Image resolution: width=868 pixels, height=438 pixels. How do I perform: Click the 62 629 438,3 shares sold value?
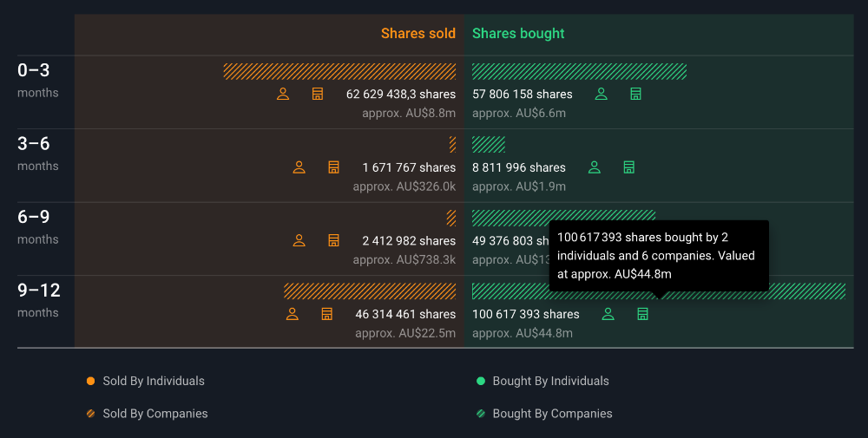point(400,95)
